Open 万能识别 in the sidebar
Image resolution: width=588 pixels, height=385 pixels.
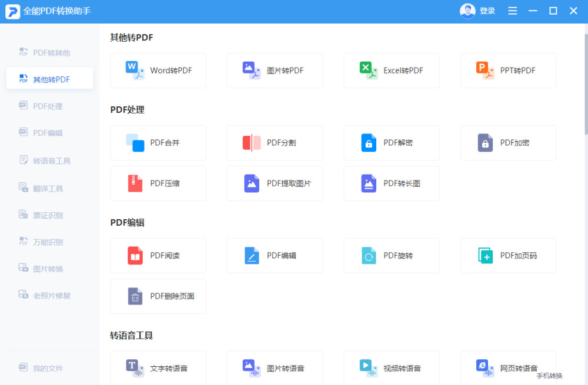[x=49, y=242]
